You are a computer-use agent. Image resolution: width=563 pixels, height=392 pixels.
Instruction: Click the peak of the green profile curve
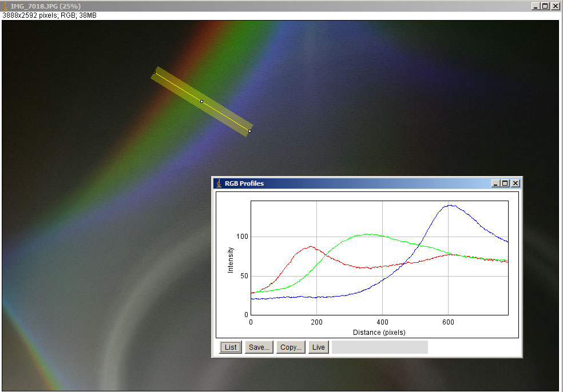tap(368, 234)
